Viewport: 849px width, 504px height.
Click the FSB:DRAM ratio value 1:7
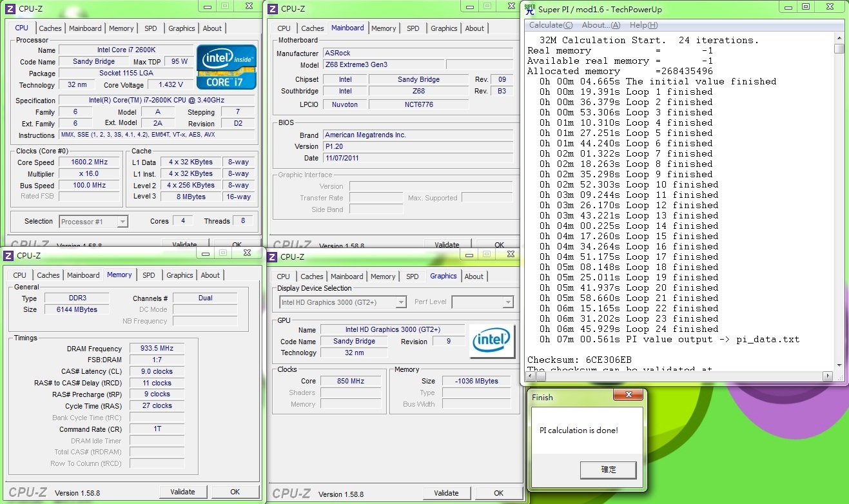coord(156,360)
